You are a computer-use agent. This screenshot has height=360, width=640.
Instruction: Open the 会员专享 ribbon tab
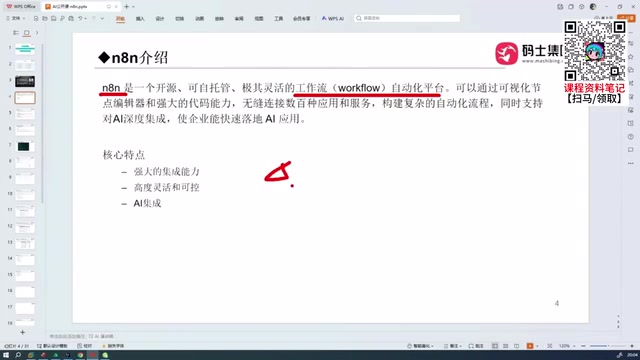point(302,19)
